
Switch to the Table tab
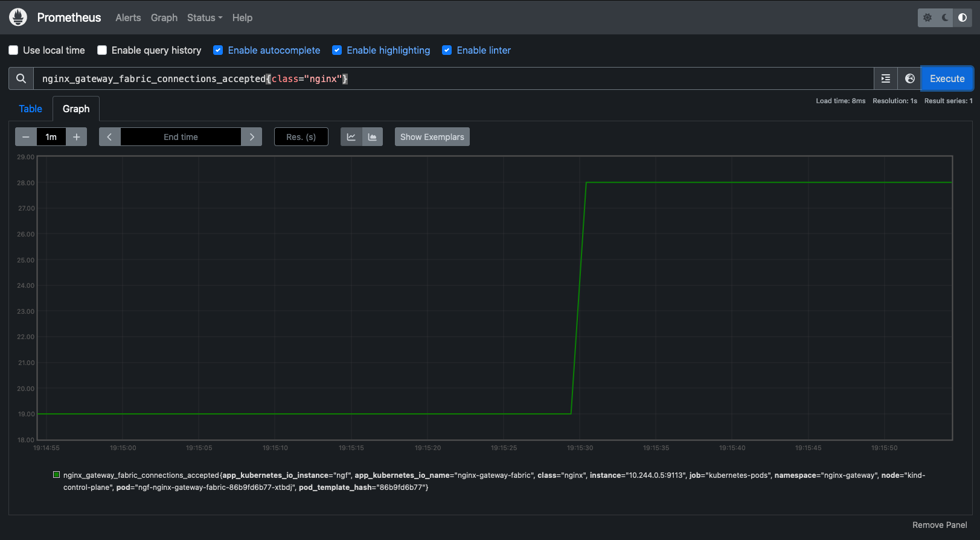point(30,109)
